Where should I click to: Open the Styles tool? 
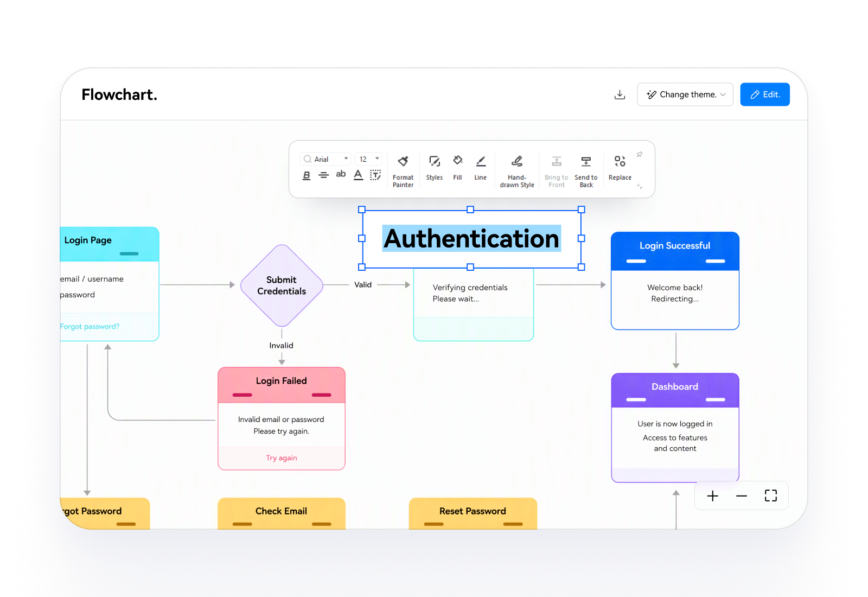[x=435, y=168]
